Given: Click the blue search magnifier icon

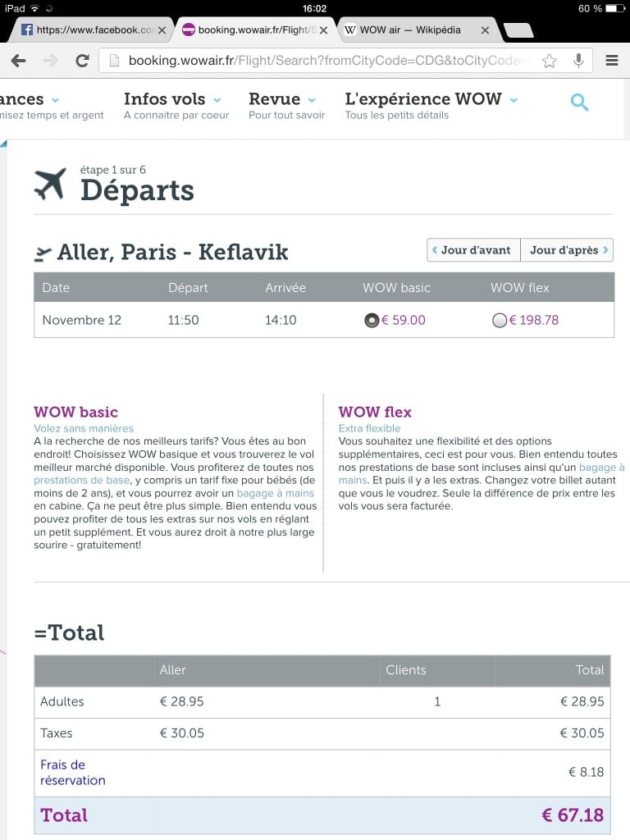Looking at the screenshot, I should pyautogui.click(x=580, y=103).
